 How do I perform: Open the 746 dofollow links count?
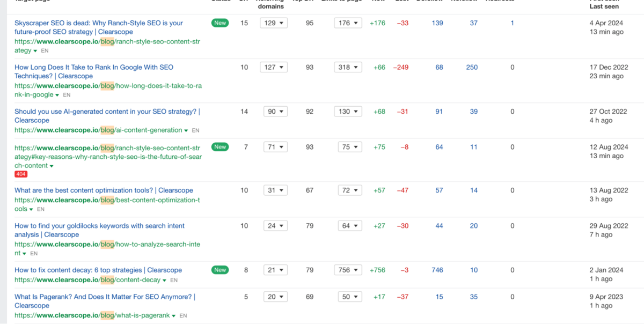(437, 270)
